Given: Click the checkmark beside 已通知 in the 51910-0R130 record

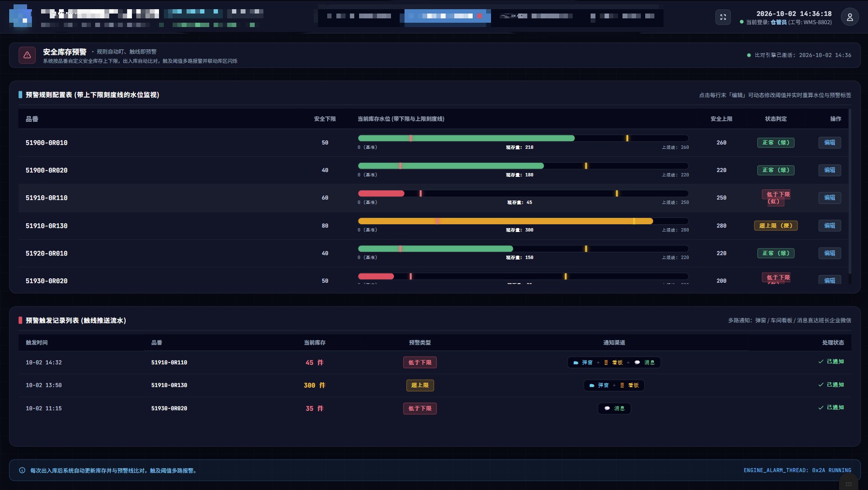Looking at the screenshot, I should click(x=821, y=385).
